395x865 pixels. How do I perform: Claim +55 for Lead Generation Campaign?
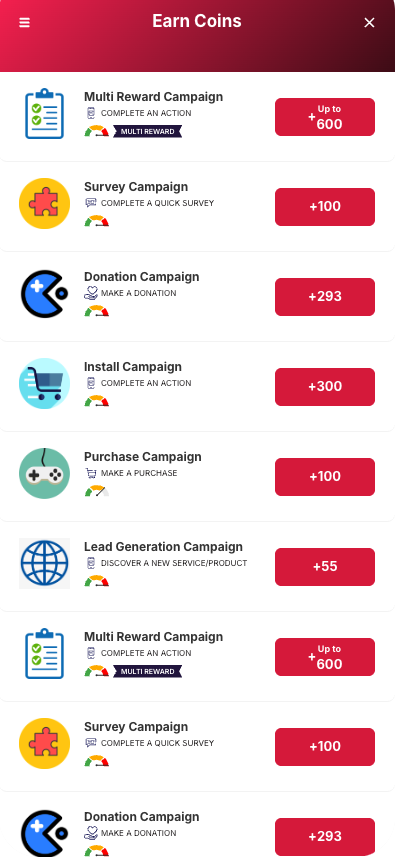point(325,567)
